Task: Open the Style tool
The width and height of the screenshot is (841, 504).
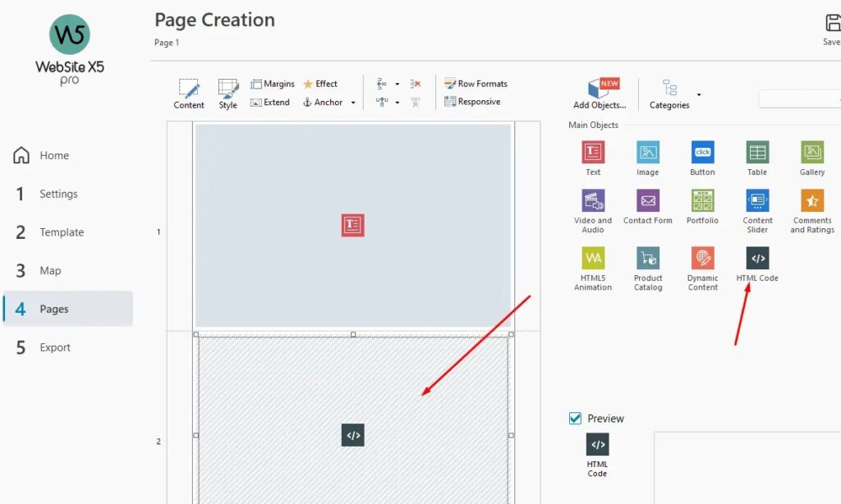Action: point(228,94)
